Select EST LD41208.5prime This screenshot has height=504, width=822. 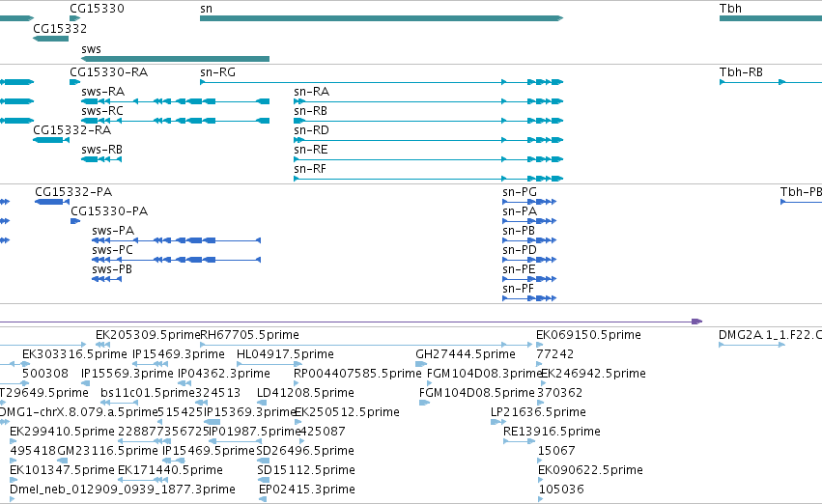click(x=262, y=403)
